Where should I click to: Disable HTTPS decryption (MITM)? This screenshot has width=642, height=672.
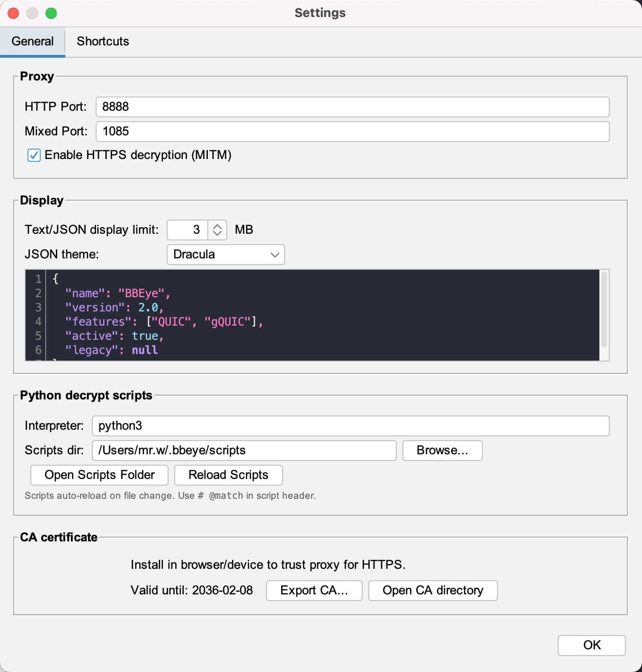[34, 155]
